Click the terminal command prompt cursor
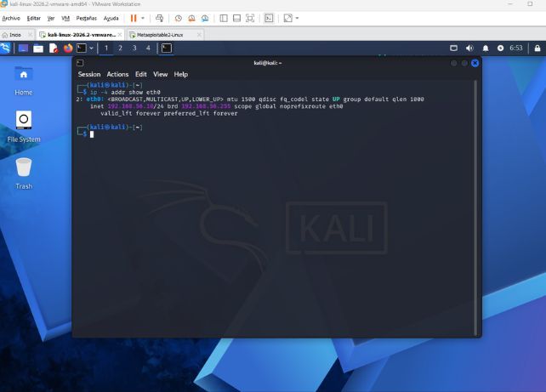Viewport: 546px width, 392px height. [x=92, y=134]
